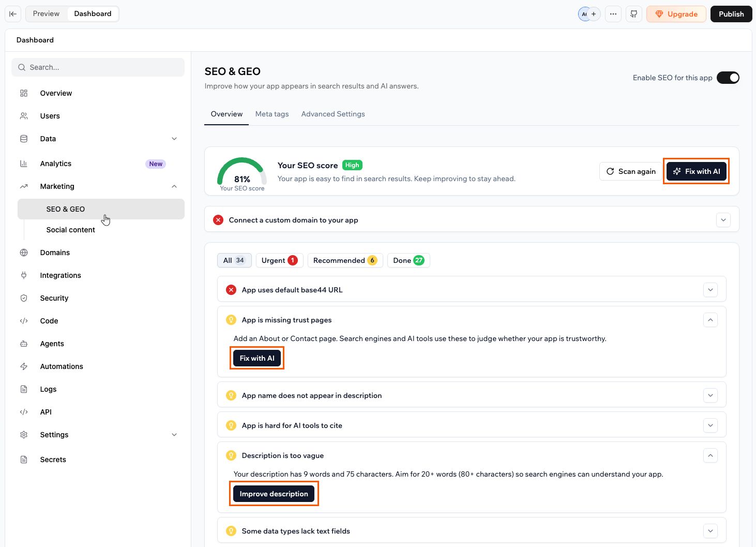Image resolution: width=756 pixels, height=547 pixels.
Task: Switch to Dashboard mode
Action: [x=93, y=13]
